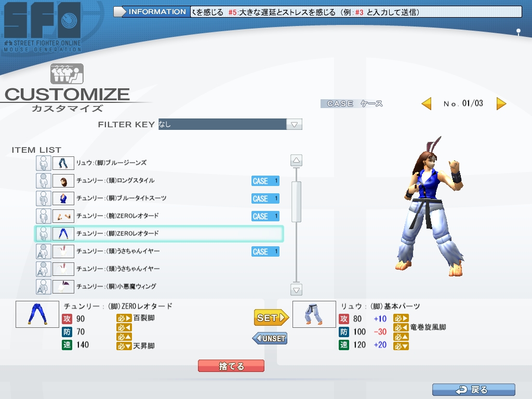Click CASE 1 tag on ロングスタイル row
Viewport: 532px width, 399px height.
pos(265,181)
